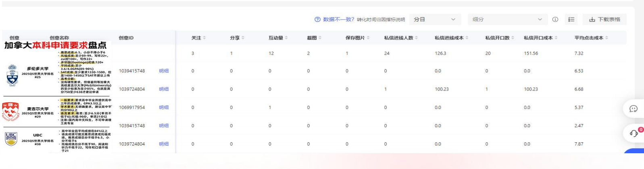
Task: Click average click cost value 7.32
Action: 579,53
